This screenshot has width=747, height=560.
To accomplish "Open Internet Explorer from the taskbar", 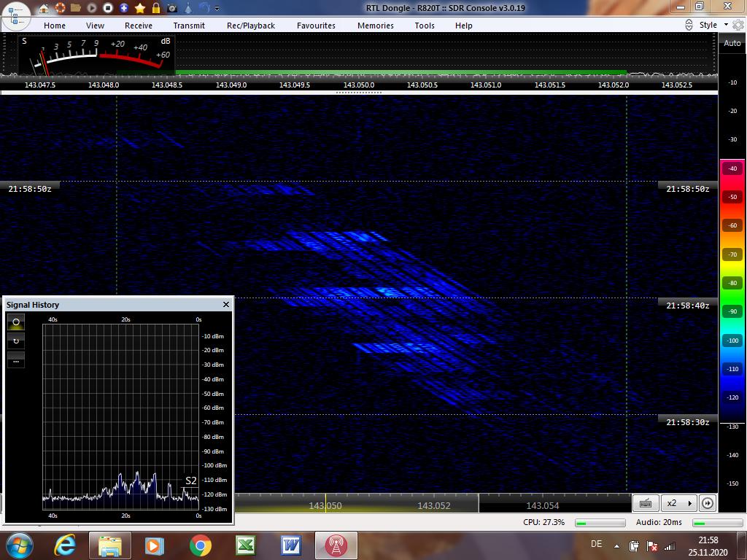I will coord(65,545).
